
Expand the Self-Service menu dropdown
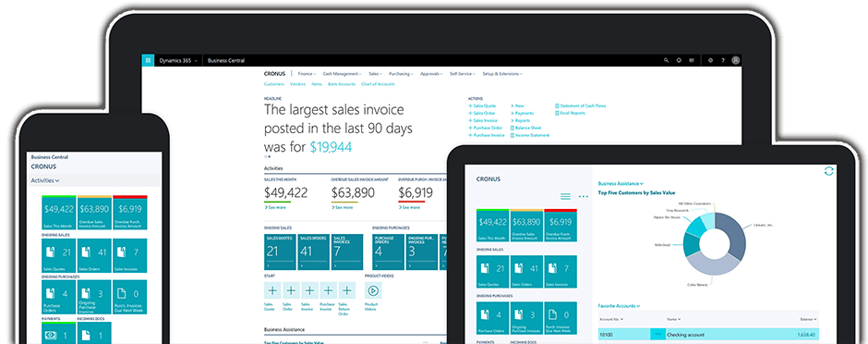463,74
